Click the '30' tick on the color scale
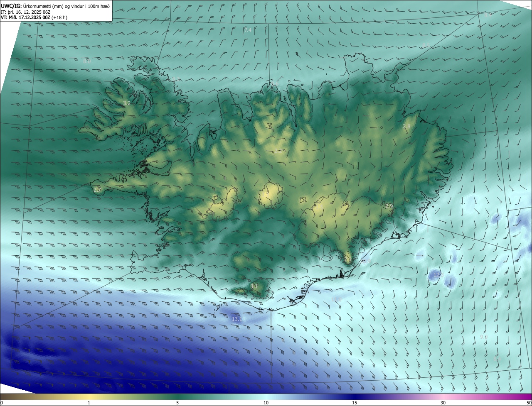 point(443,403)
